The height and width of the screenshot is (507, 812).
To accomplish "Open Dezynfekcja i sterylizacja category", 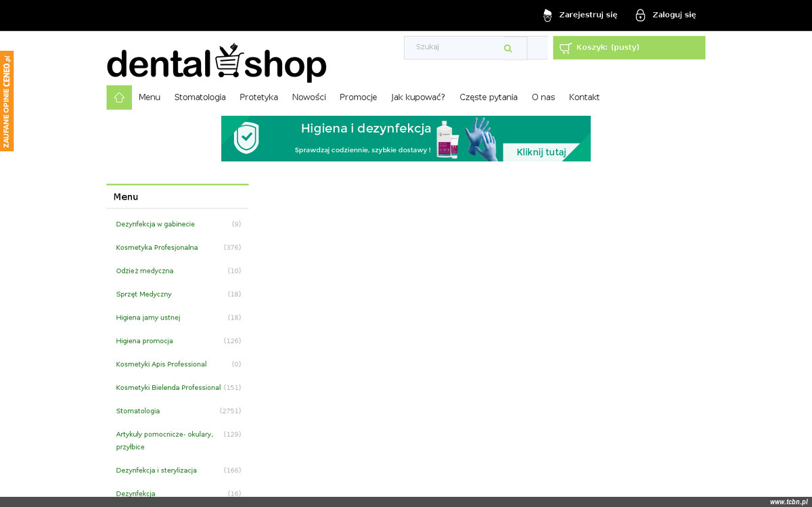I will (x=156, y=470).
